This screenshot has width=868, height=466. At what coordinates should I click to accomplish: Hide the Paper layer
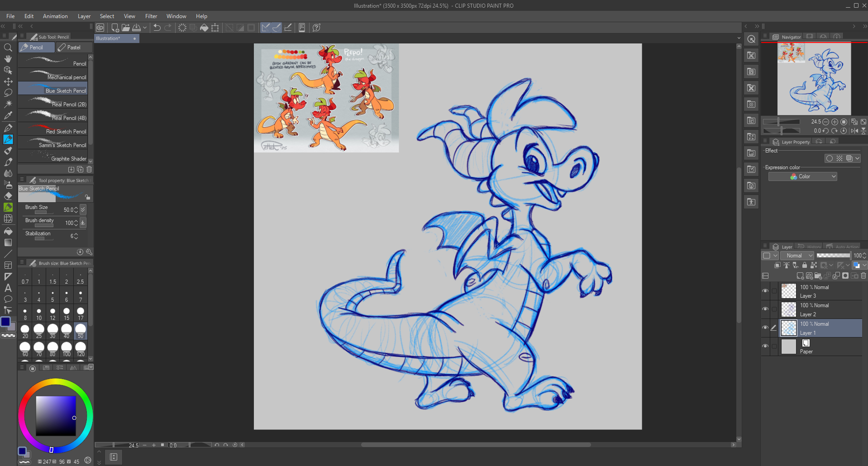[x=765, y=346]
